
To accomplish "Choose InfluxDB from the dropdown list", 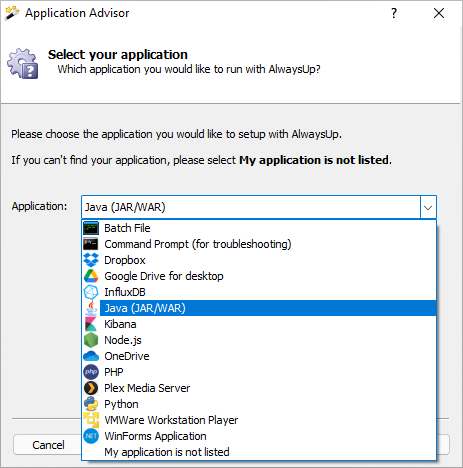I will point(259,292).
